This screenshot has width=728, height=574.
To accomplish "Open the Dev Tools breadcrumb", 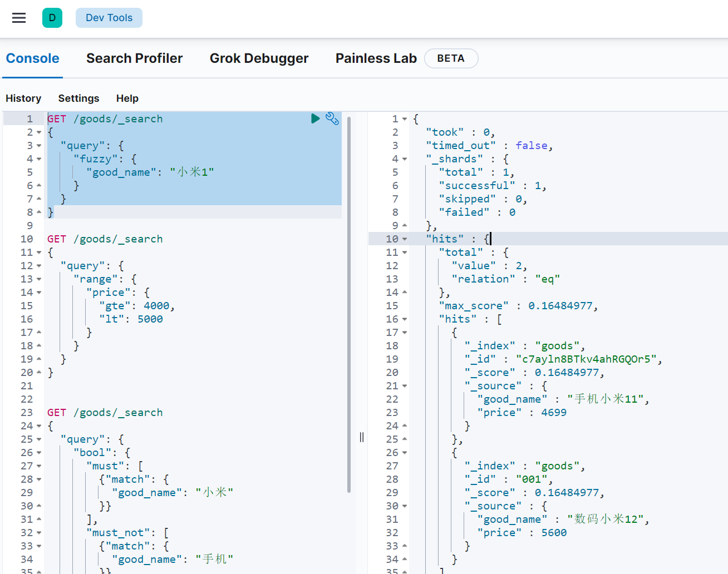I will (109, 18).
